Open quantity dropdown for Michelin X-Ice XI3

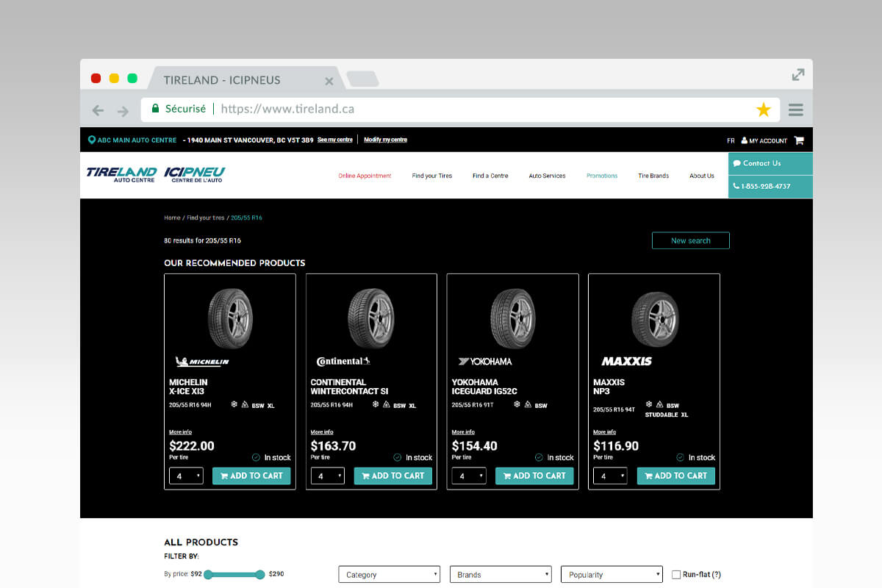tap(186, 476)
